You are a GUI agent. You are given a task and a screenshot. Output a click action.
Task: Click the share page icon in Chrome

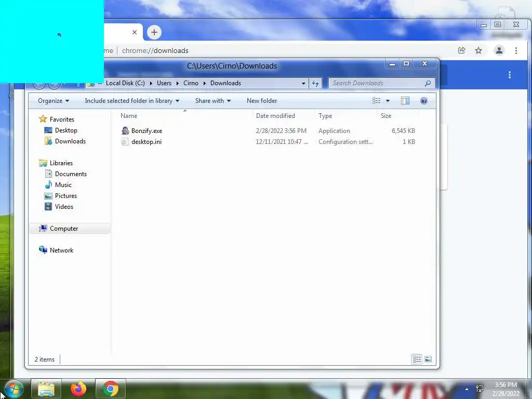coord(461,50)
